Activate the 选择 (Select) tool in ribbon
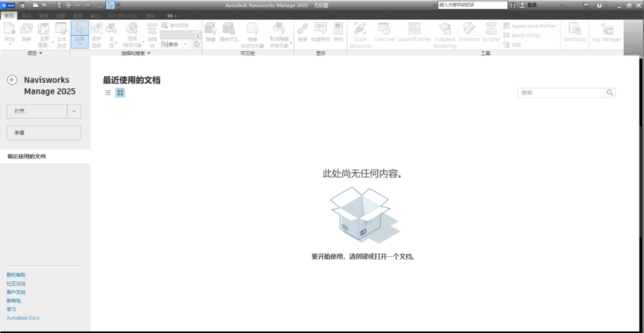 [x=80, y=34]
